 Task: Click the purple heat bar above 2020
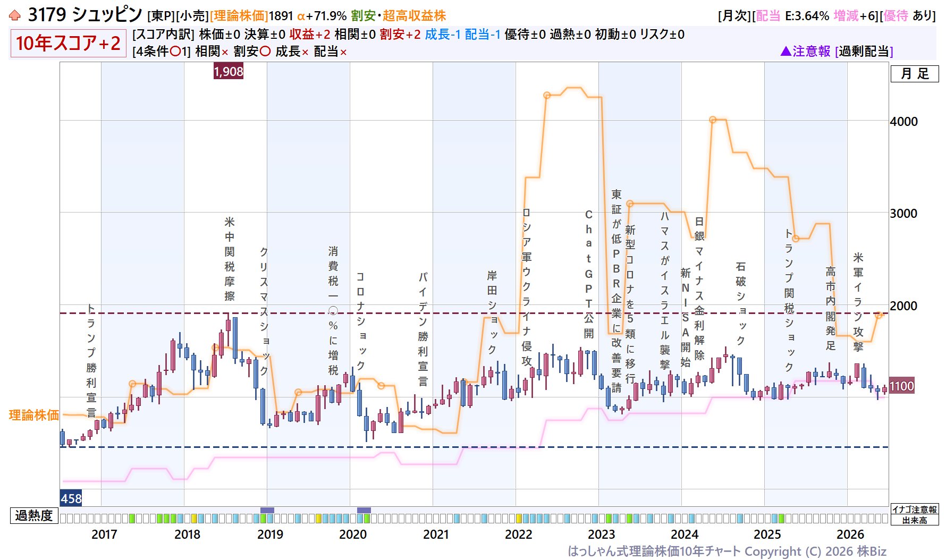coord(364,510)
